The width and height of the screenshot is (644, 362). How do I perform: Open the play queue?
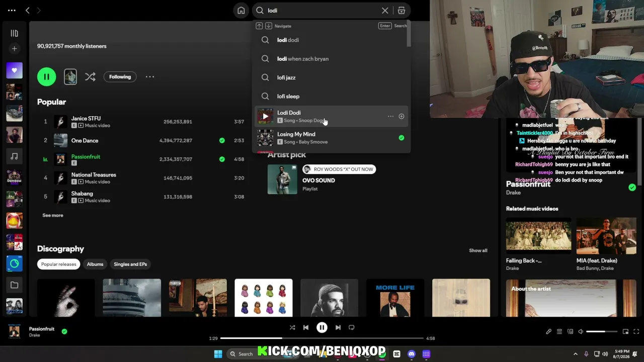click(x=559, y=332)
